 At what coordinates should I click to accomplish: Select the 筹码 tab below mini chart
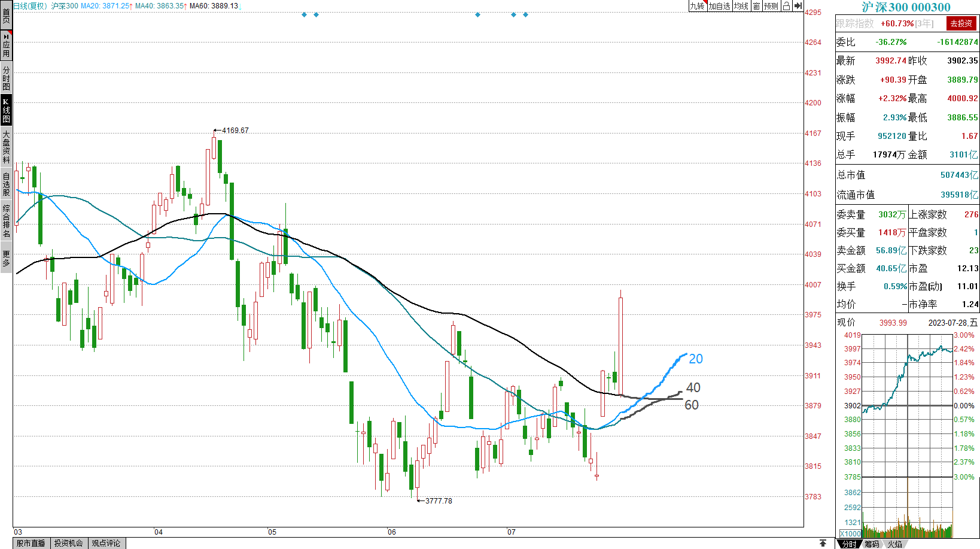coord(872,544)
